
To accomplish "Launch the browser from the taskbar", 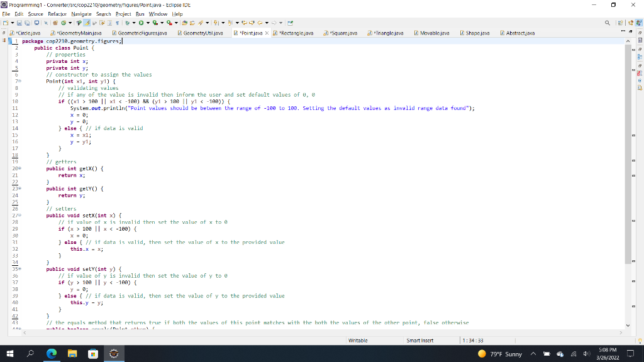I will tap(52, 354).
